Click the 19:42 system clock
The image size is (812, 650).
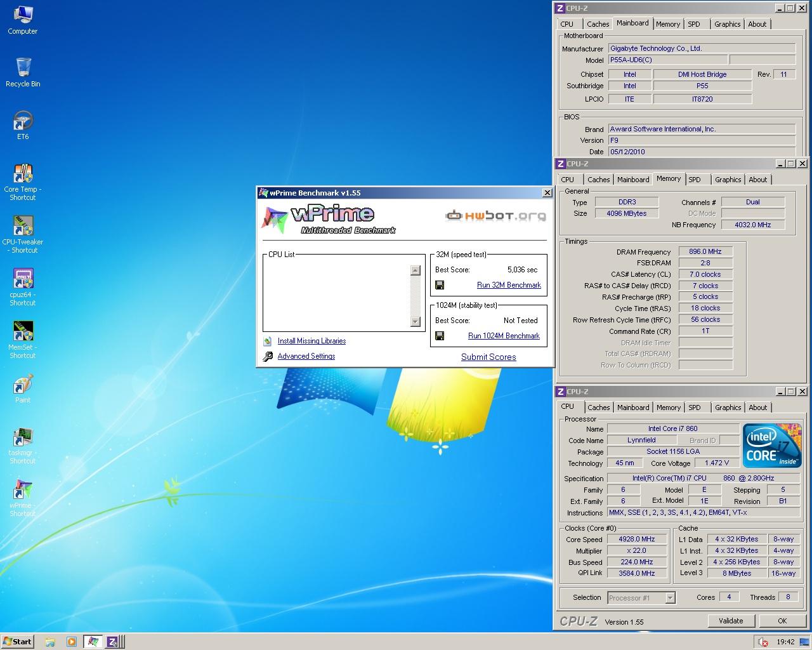click(785, 642)
